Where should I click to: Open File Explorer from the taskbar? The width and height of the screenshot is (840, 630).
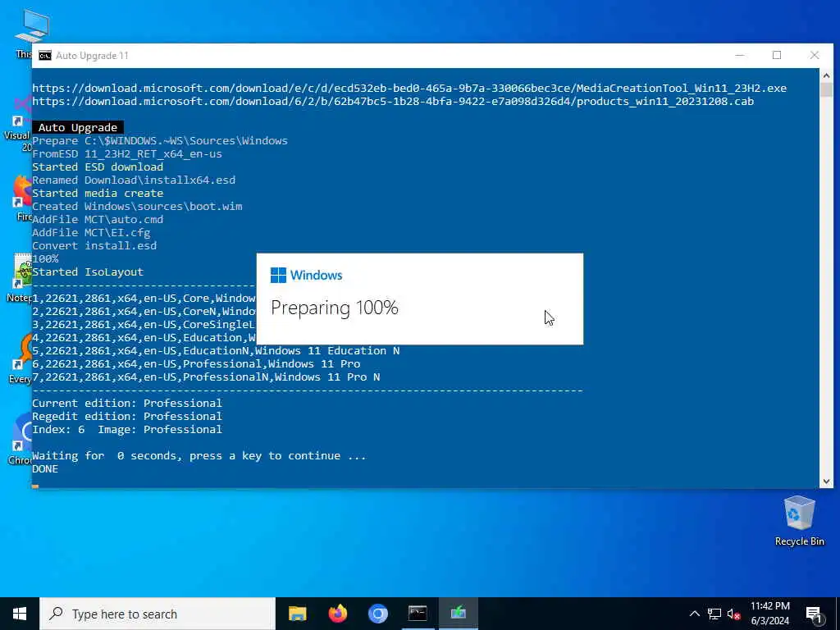click(297, 614)
